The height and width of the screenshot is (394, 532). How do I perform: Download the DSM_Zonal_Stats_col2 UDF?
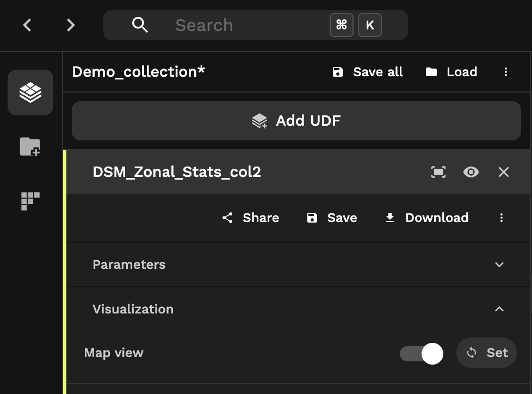click(x=427, y=218)
